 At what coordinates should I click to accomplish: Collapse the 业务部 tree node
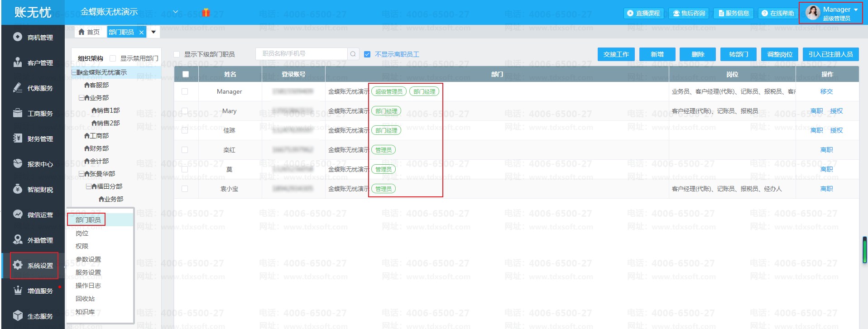[x=81, y=98]
